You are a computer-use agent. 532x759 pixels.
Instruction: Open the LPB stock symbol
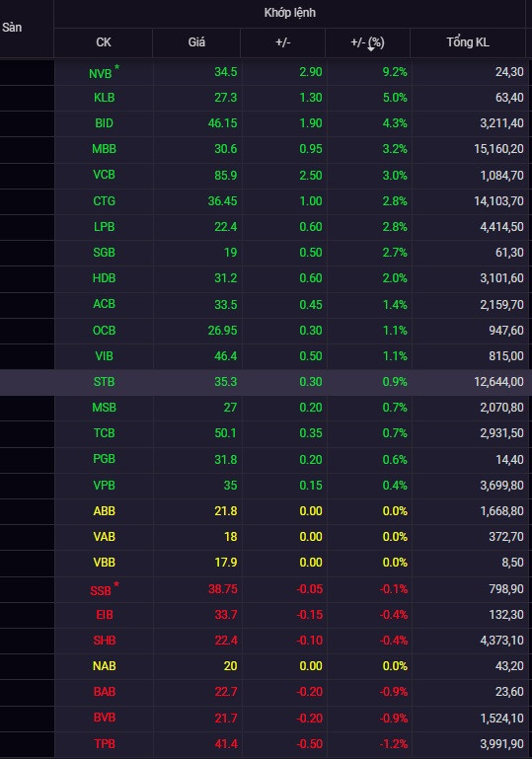[104, 227]
